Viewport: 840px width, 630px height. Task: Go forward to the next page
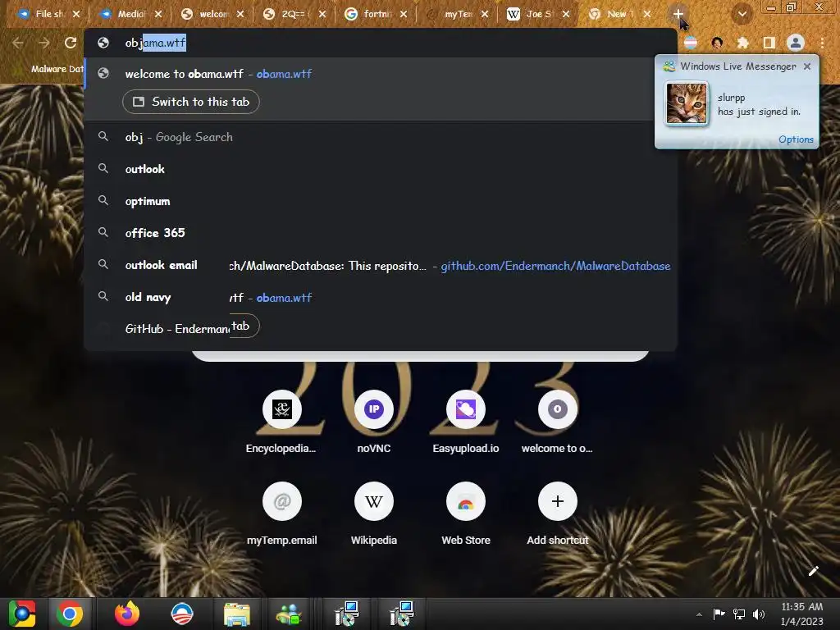pos(44,43)
